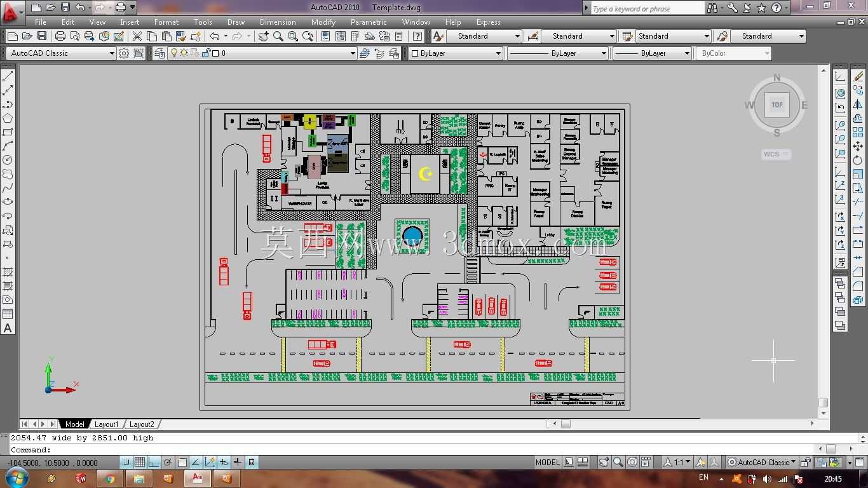
Task: Select the Fillet tool
Action: tap(858, 286)
